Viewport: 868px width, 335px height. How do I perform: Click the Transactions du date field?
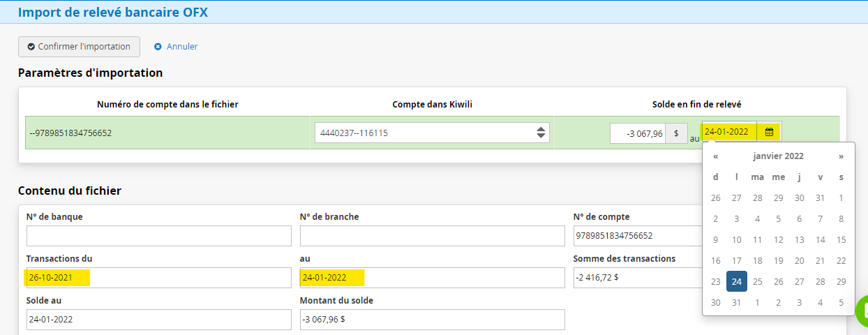pyautogui.click(x=158, y=278)
